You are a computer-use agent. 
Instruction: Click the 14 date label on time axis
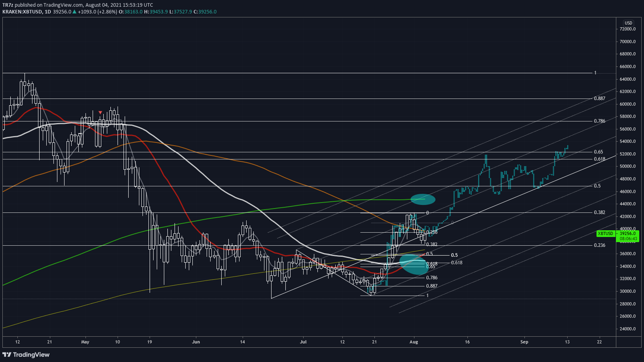pos(243,342)
